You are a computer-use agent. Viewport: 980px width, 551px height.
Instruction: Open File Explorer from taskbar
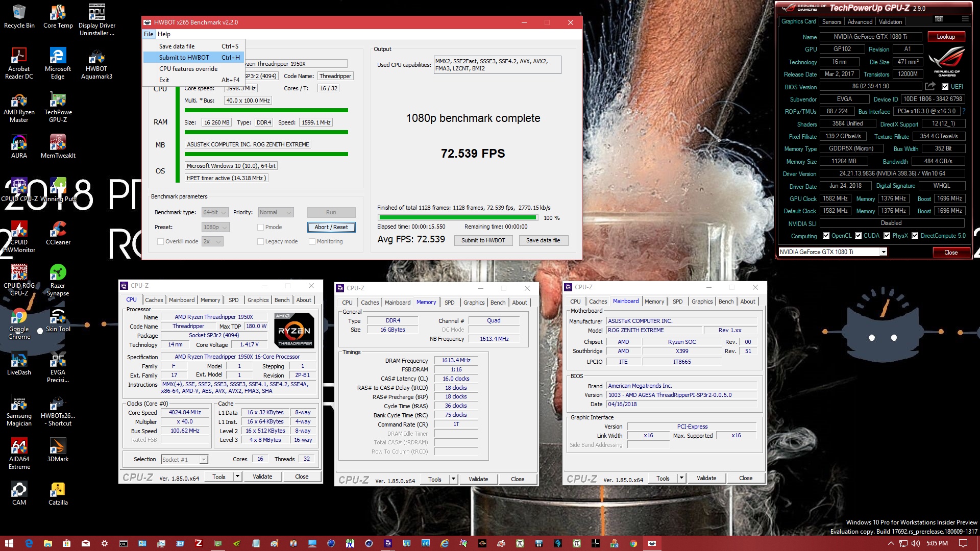(x=47, y=543)
